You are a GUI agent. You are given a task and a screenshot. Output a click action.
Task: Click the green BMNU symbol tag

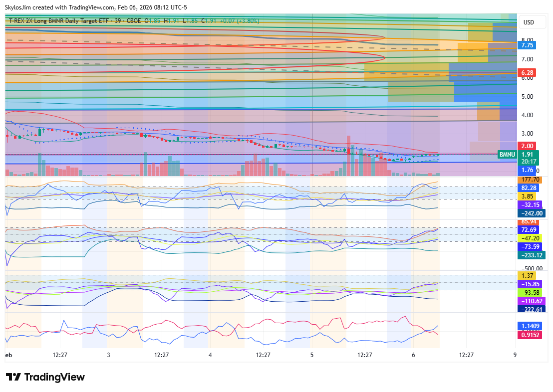507,155
